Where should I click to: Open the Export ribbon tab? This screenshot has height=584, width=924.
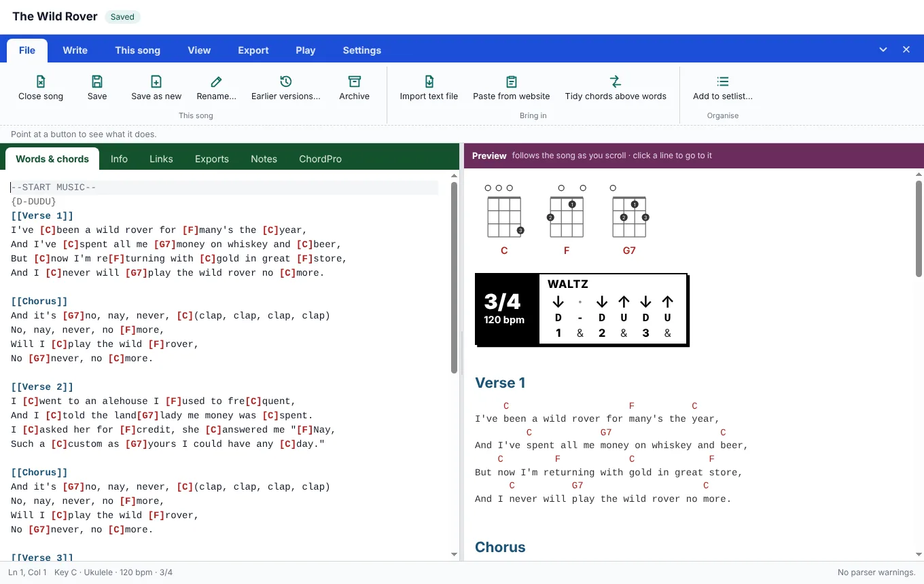(253, 50)
